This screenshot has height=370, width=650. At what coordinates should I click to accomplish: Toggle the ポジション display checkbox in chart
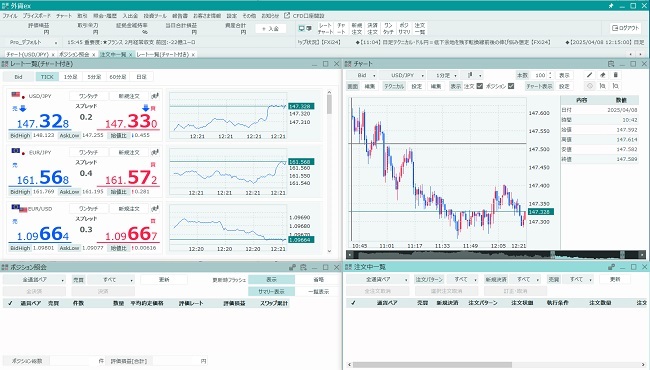pos(511,86)
